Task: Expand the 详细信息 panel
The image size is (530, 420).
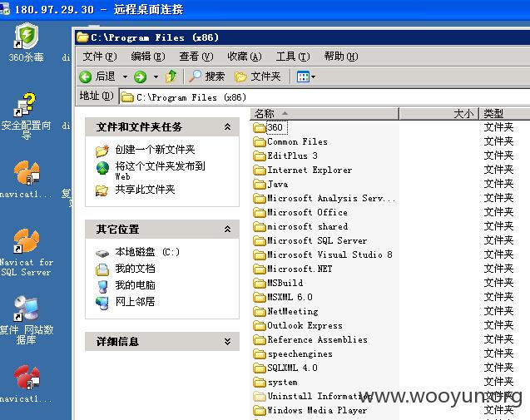Action: tap(227, 342)
